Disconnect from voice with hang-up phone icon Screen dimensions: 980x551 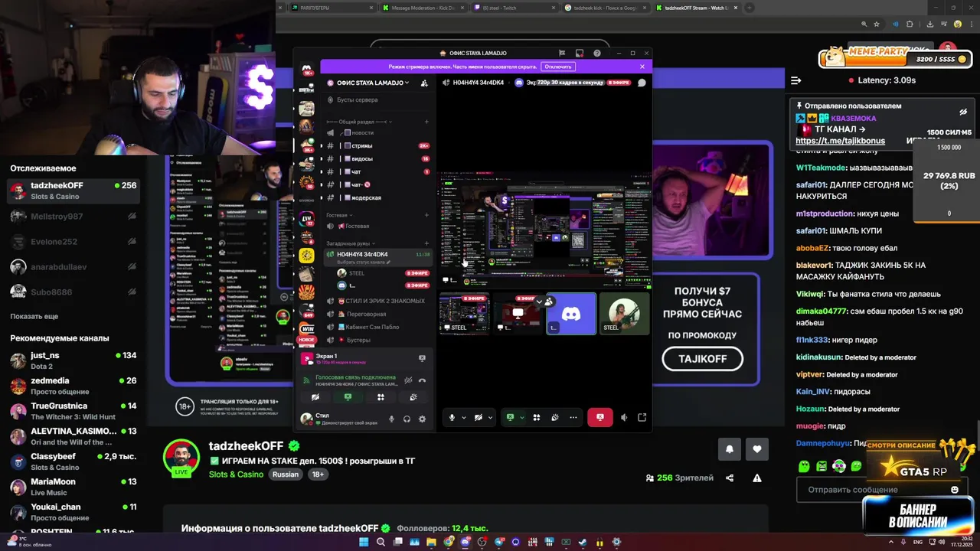422,380
